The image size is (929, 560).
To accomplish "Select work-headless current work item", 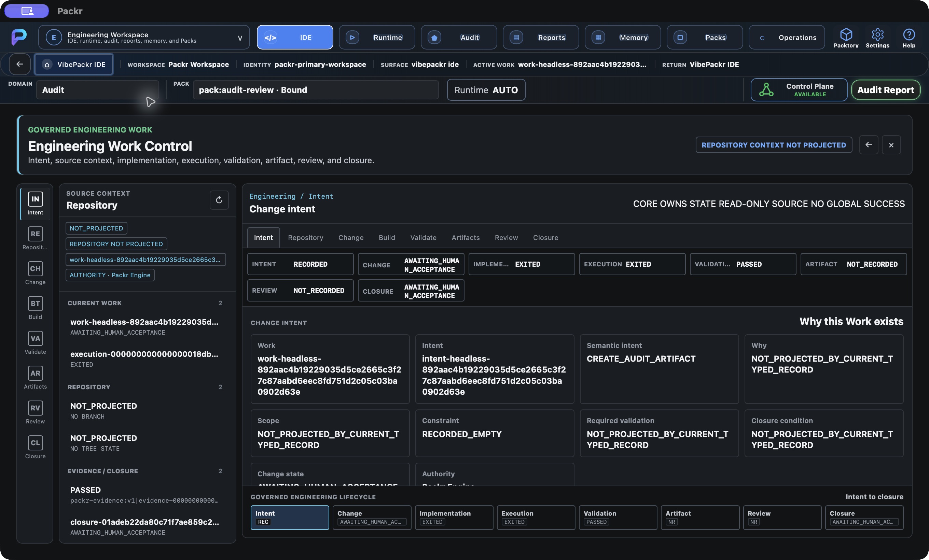I will [x=145, y=326].
